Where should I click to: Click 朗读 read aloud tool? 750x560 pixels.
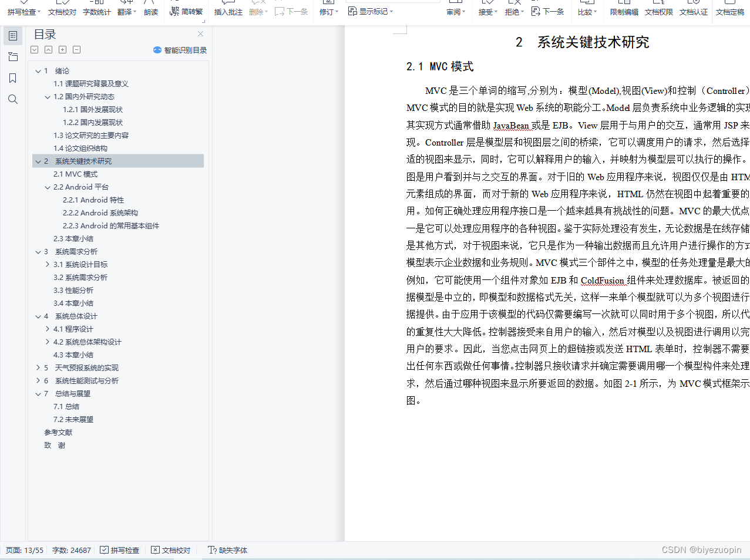(151, 12)
